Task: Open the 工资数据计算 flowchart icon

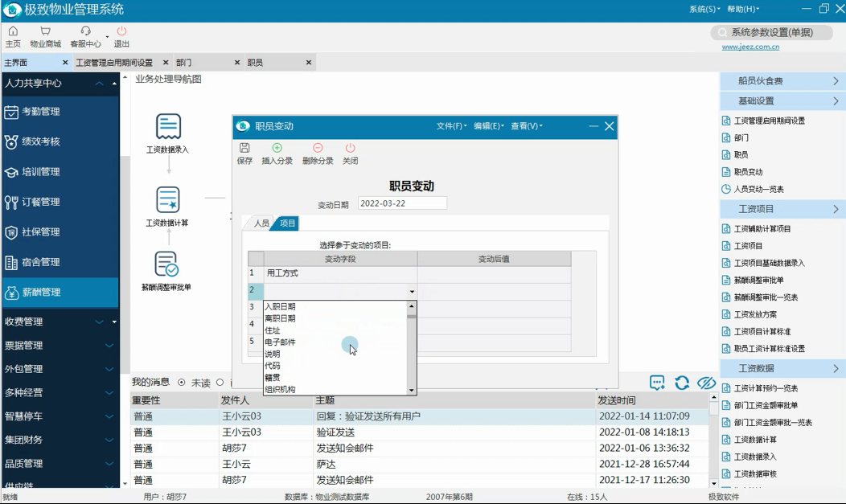Action: [x=168, y=200]
